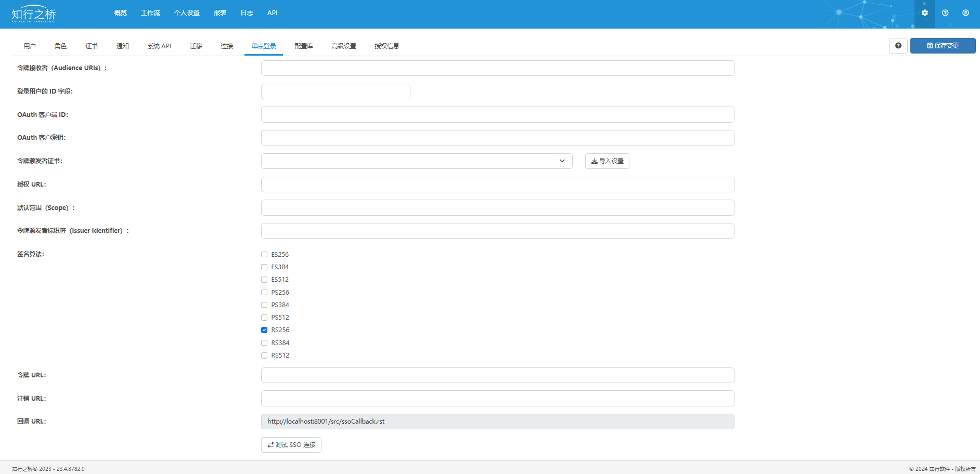Open the settings gear icon in header
The image size is (980, 474).
[924, 13]
